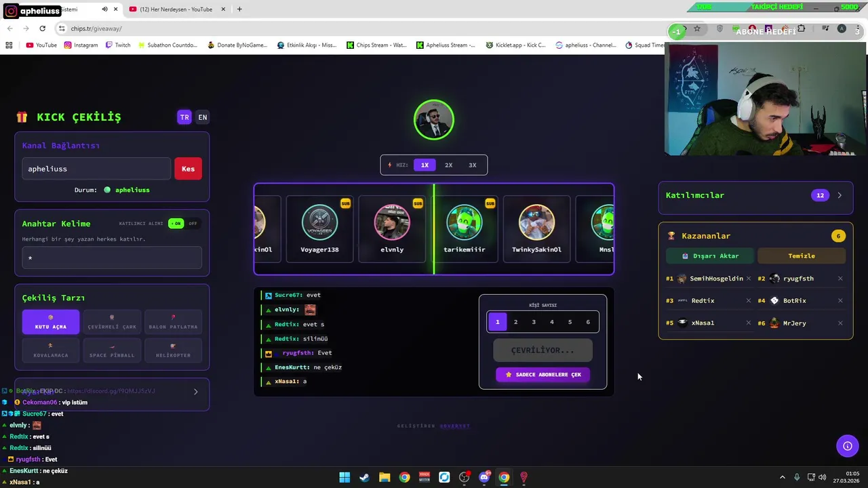The width and height of the screenshot is (868, 488).
Task: Remove winner MrJery from Kazananlar
Action: point(840,323)
